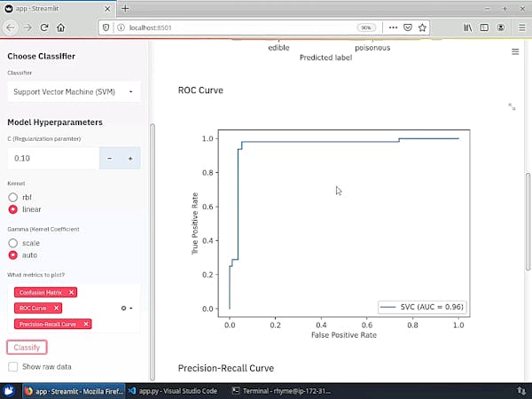Save page to Pocket icon
Image resolution: width=532 pixels, height=399 pixels.
click(408, 27)
